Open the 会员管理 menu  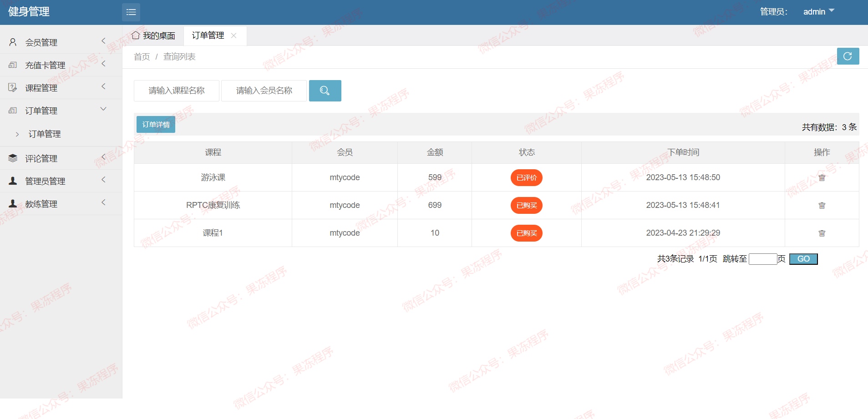click(61, 42)
